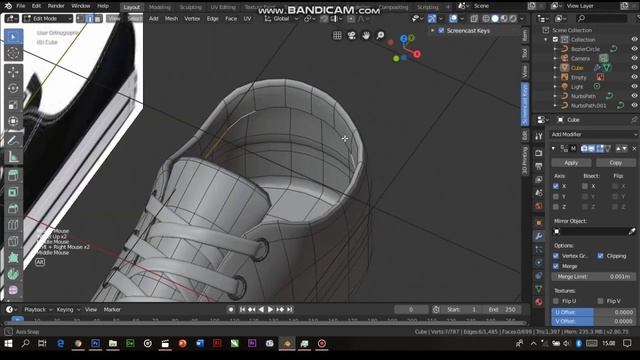Apply the Mirror modifier
The image size is (640, 360).
(x=571, y=163)
